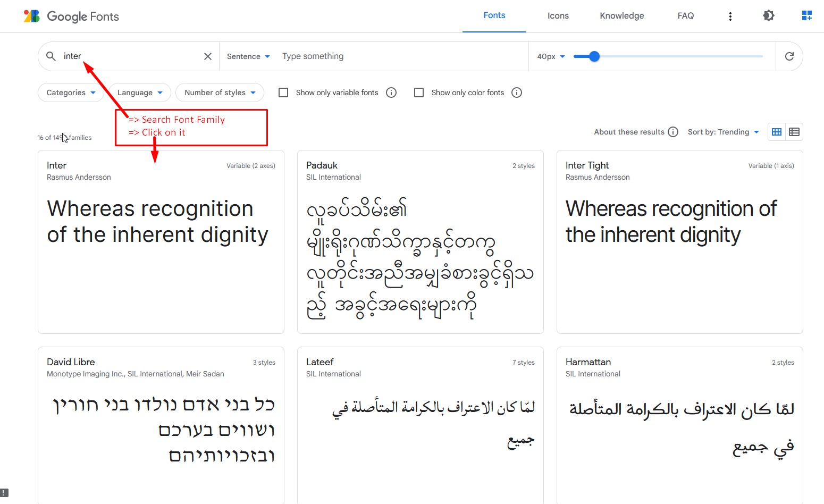Open the Language filter dropdown

point(140,93)
